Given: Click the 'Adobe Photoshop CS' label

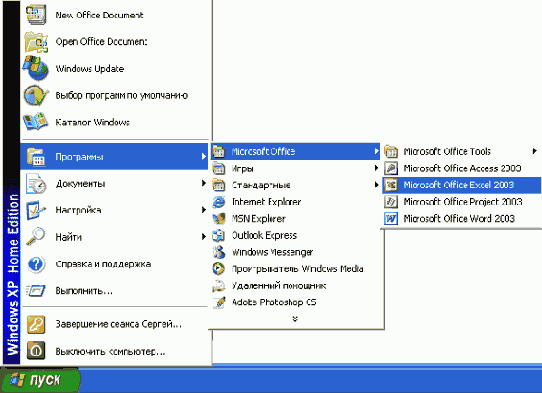Looking at the screenshot, I should pos(274,302).
